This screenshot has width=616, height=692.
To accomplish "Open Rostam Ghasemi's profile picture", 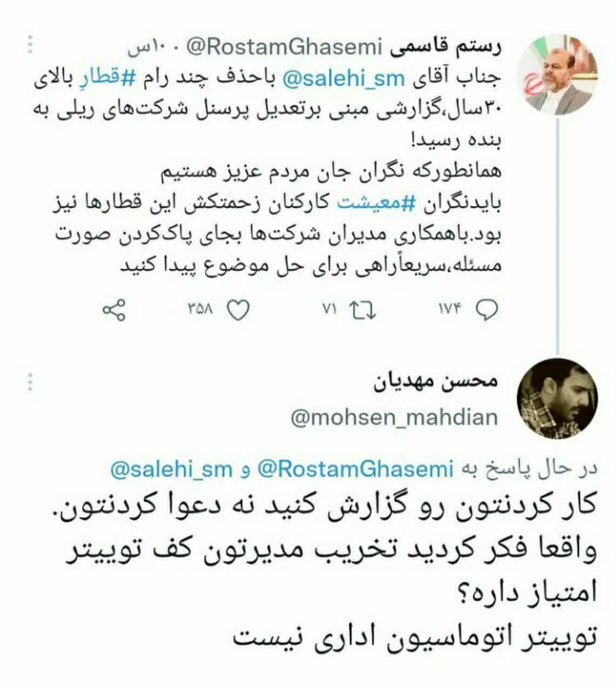I will 558,74.
